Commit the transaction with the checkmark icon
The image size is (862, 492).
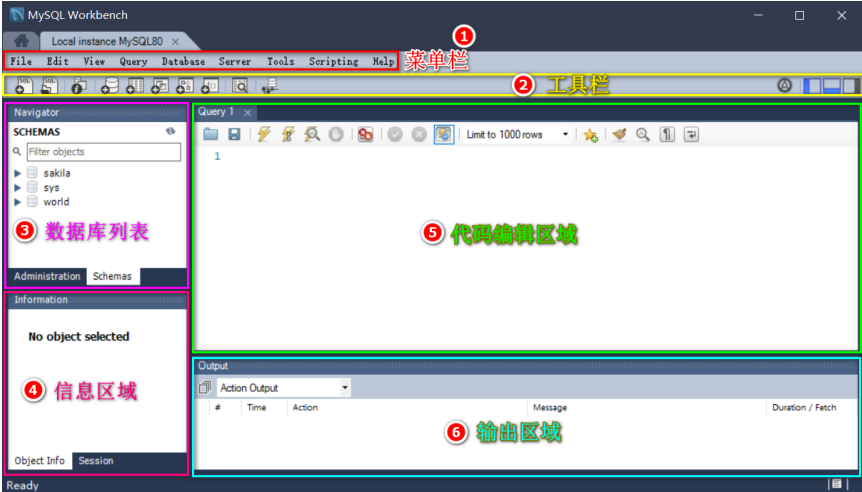tap(395, 134)
